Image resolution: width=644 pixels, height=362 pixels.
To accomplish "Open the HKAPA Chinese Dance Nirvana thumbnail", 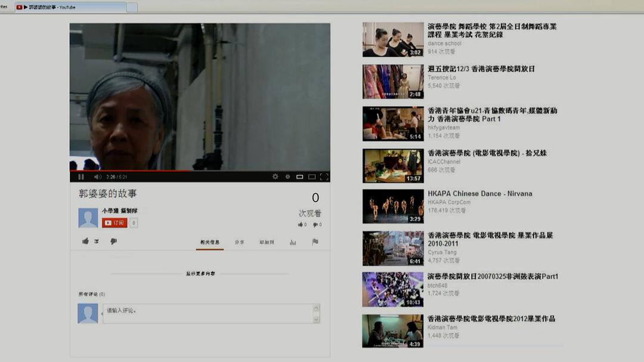I will [393, 206].
